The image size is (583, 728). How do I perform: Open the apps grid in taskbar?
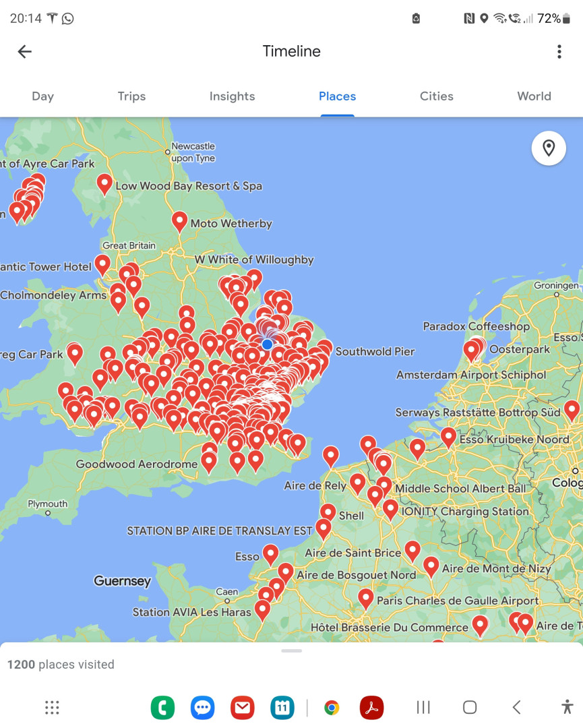pyautogui.click(x=52, y=708)
